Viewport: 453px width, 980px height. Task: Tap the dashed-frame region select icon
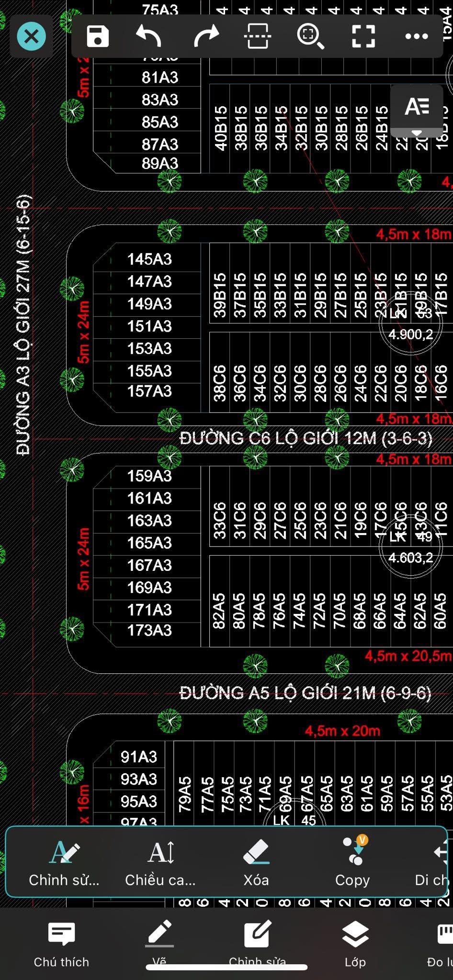pyautogui.click(x=258, y=36)
